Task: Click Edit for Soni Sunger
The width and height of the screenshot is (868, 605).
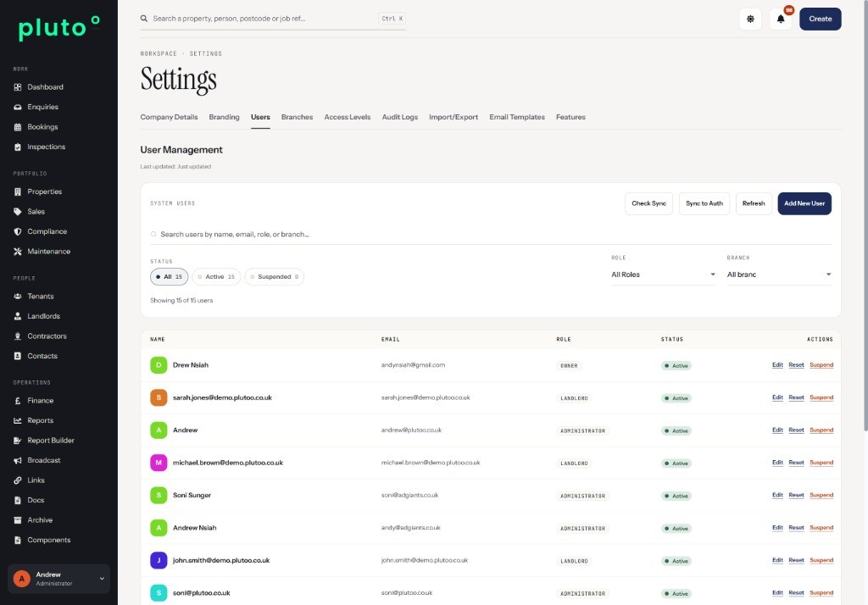Action: pos(777,496)
